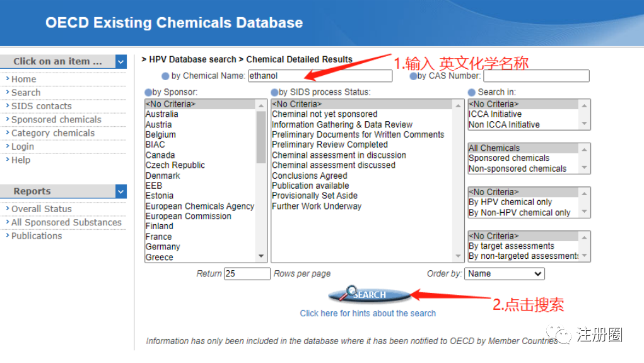The height and width of the screenshot is (363, 644).
Task: Select 'By non-targeted assessments' option
Action: 524,256
